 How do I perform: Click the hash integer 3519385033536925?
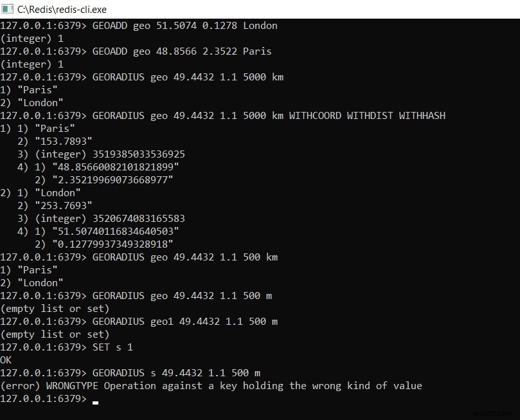139,154
